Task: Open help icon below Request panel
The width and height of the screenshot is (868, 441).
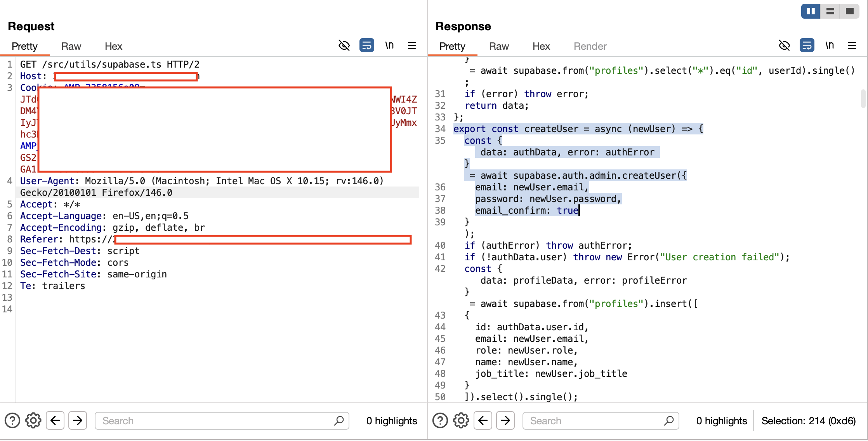Action: (12, 420)
